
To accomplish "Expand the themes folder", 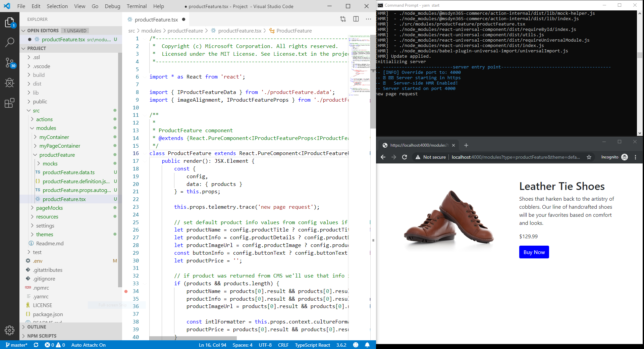I will coord(45,234).
